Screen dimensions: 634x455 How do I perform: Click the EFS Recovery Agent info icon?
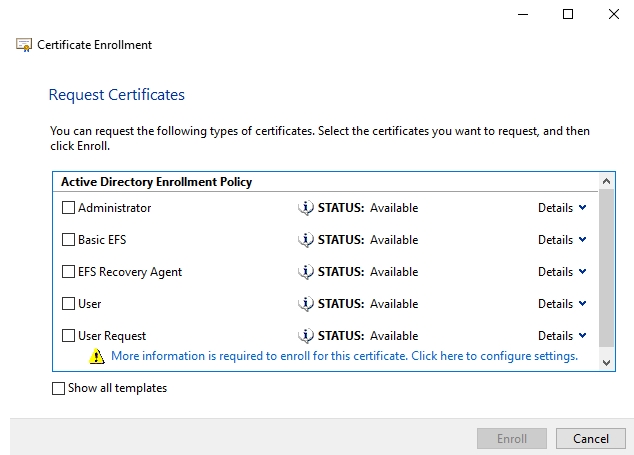(306, 272)
